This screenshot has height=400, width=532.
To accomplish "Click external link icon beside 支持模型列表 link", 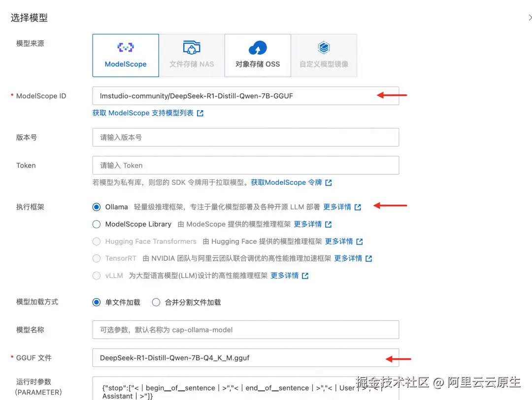I will pyautogui.click(x=199, y=114).
